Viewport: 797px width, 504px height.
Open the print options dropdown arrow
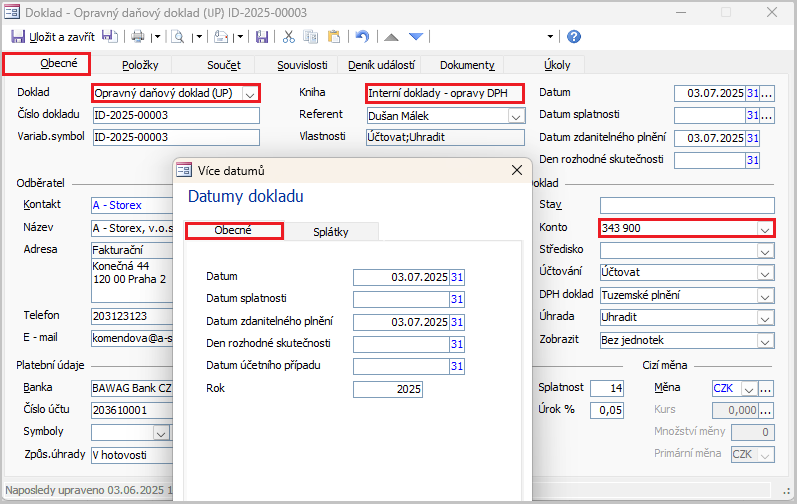pyautogui.click(x=158, y=37)
